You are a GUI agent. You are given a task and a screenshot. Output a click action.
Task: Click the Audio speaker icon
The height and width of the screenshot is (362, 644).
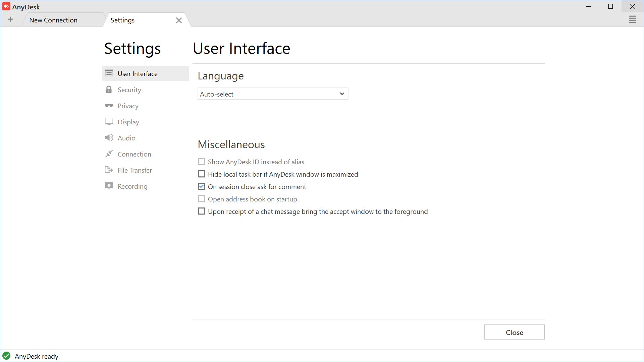pyautogui.click(x=109, y=138)
